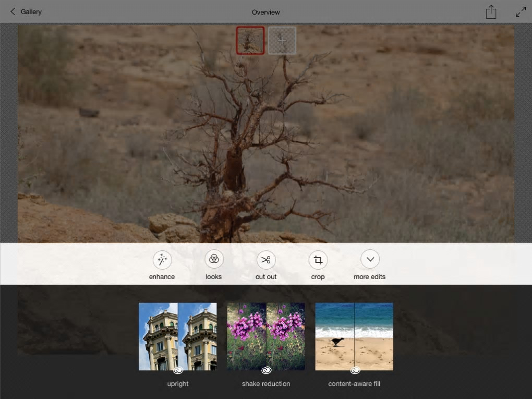This screenshot has width=532, height=399.
Task: Open the share export icon
Action: click(491, 12)
